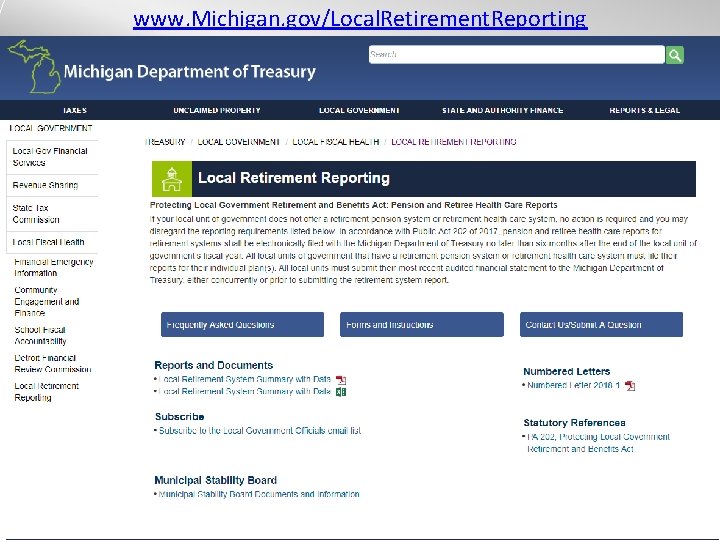
Task: Open State and Authority Finance menu
Action: click(502, 110)
